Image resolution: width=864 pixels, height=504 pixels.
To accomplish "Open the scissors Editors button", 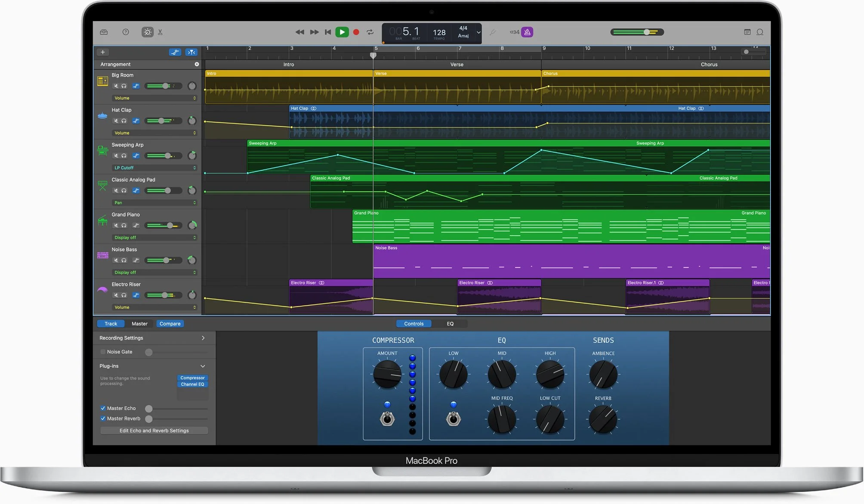I will pos(160,32).
